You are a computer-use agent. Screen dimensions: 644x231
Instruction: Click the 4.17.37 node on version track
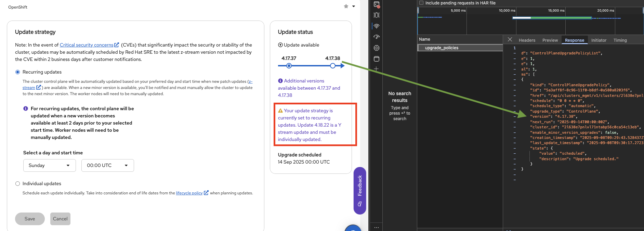(289, 66)
